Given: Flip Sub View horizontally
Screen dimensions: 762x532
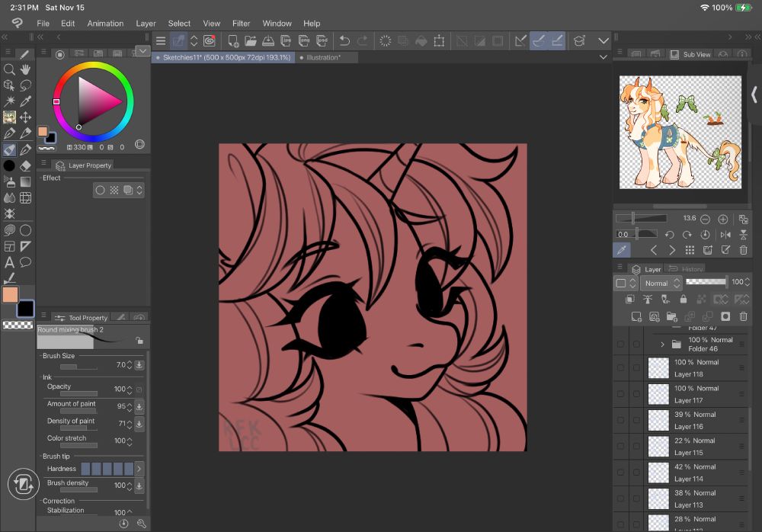Looking at the screenshot, I should [725, 235].
